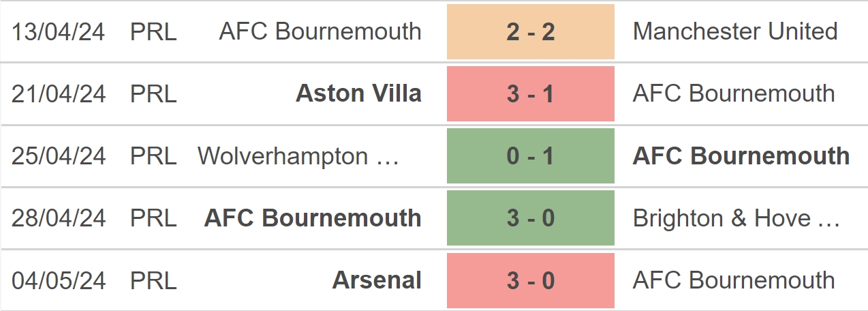Viewport: 868px width, 311px height.
Task: Open the Aston Villa team link
Action: coord(358,93)
